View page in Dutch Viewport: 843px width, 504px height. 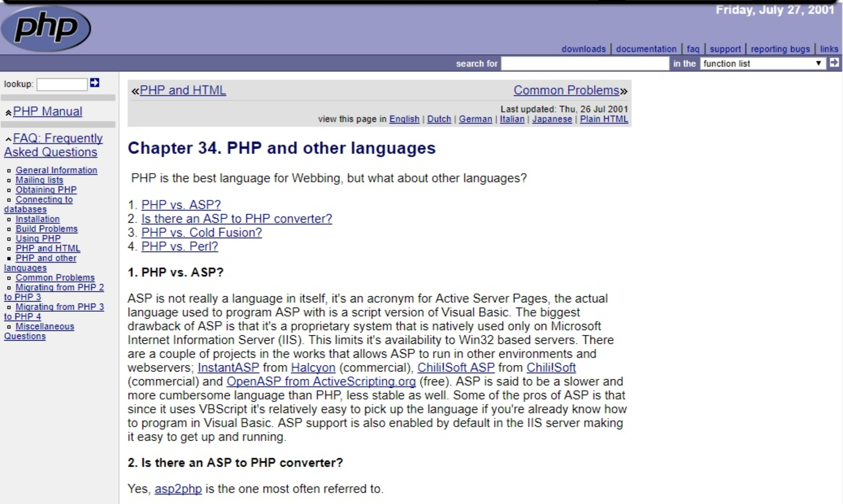pos(439,119)
